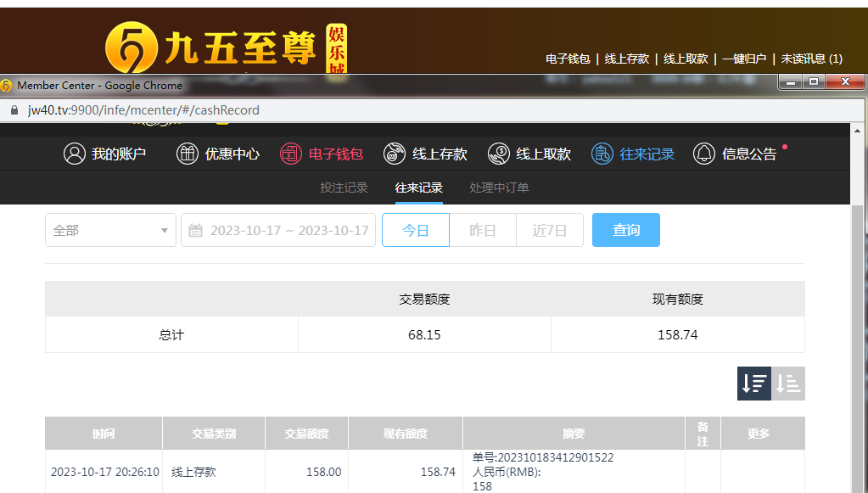Switch to 往来记录 sub-tab
868x493 pixels.
click(x=418, y=188)
